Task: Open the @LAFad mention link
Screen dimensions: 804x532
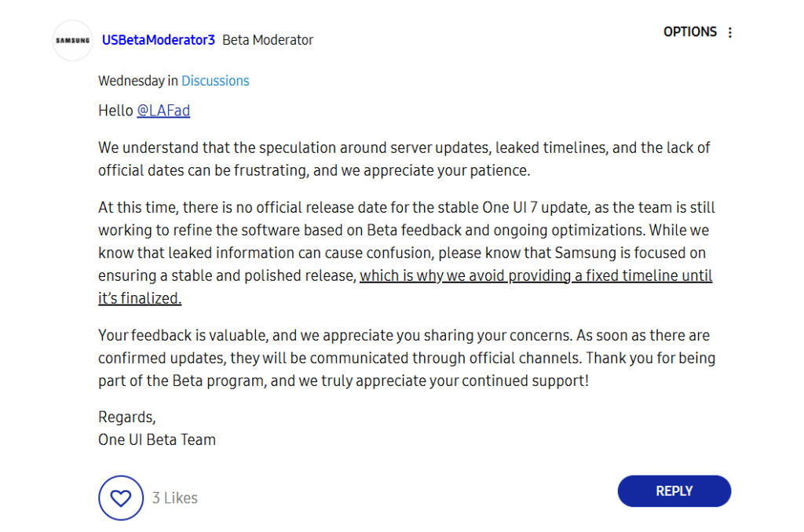Action: 163,111
